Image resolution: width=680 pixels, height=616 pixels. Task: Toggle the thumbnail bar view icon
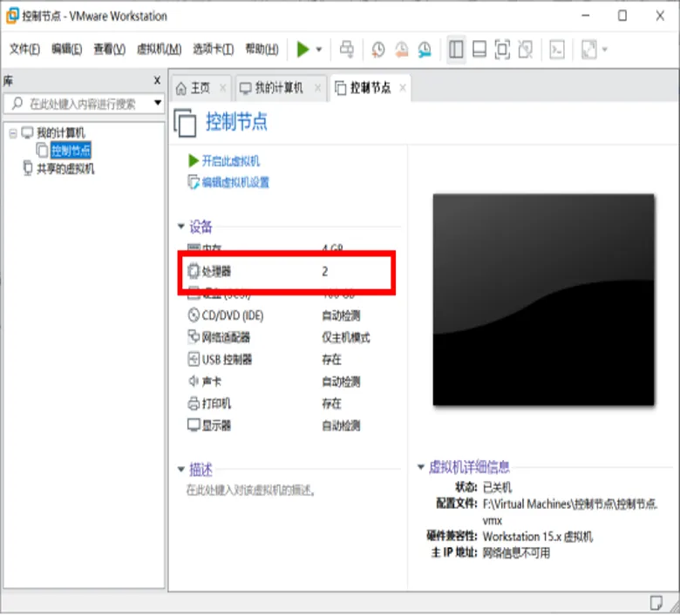coord(479,50)
